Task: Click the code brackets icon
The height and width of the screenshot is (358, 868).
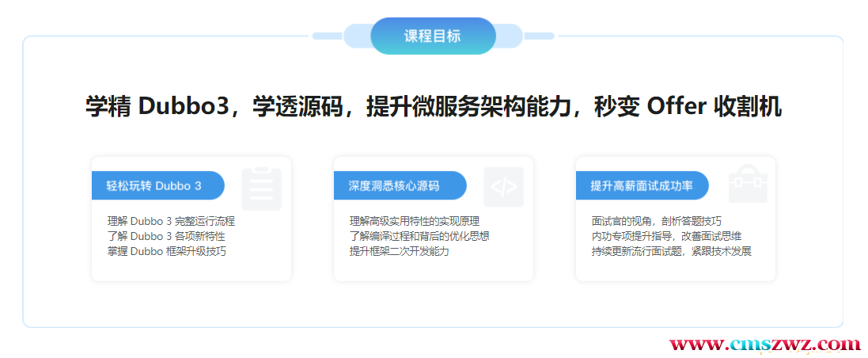Action: click(x=503, y=188)
